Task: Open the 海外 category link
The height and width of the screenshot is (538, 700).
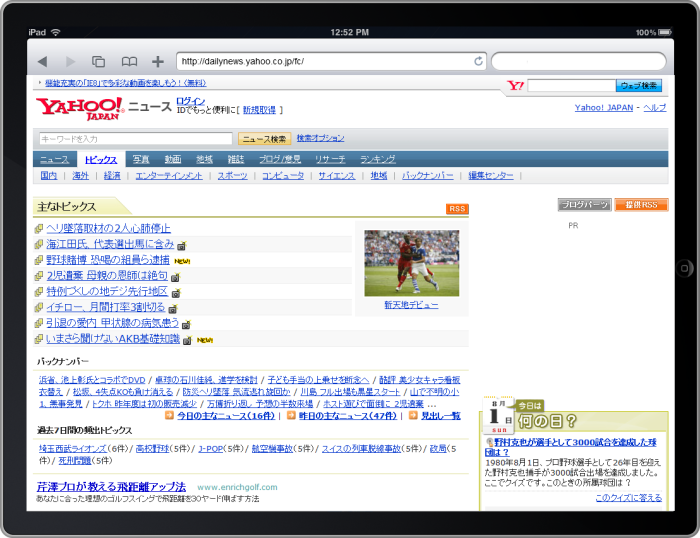Action: tap(80, 175)
